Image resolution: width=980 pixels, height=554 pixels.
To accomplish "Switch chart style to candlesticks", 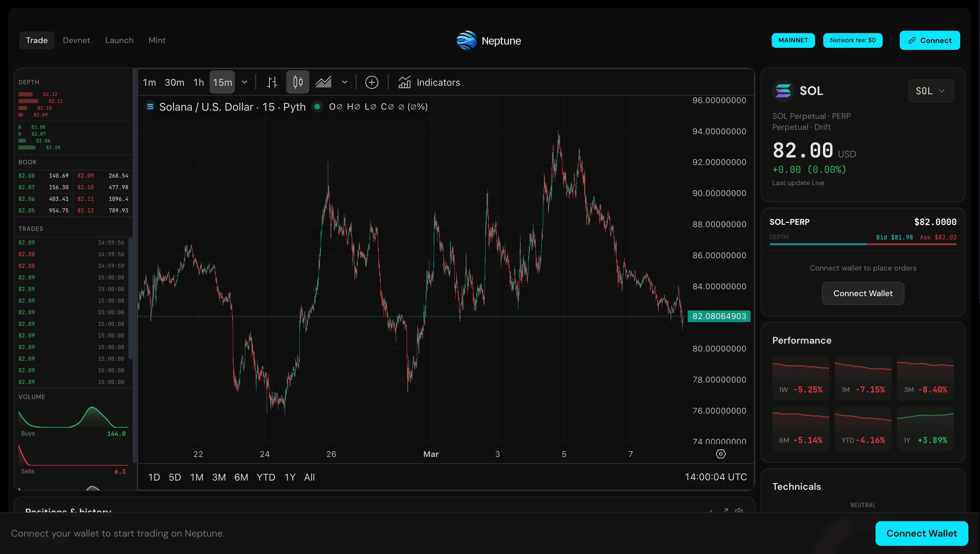I will click(297, 82).
